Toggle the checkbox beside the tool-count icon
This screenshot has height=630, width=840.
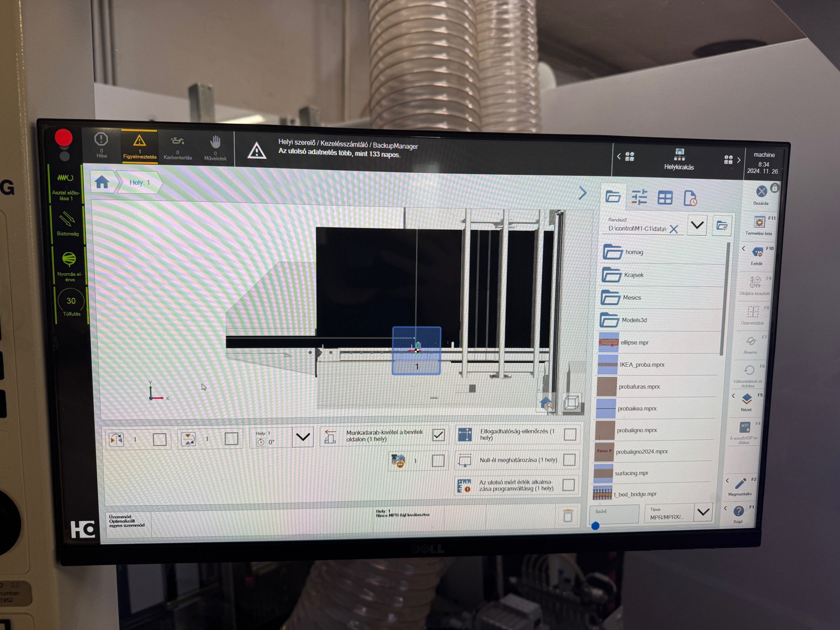pos(438,461)
